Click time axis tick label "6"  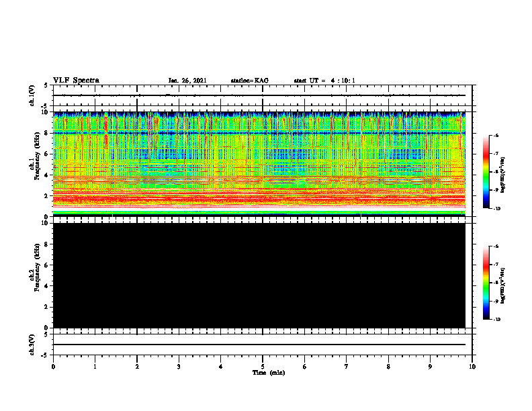pos(305,367)
